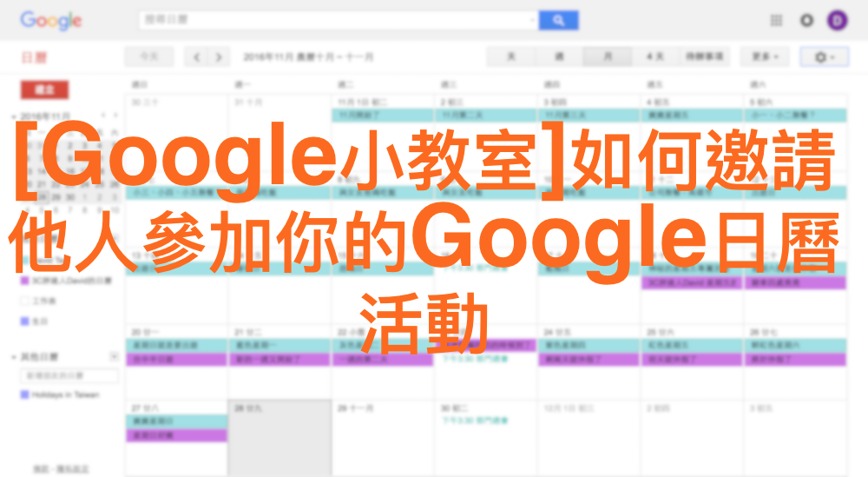Viewport: 868px width, 477px height.
Task: Collapse the mini calendar triangle
Action: [x=14, y=116]
